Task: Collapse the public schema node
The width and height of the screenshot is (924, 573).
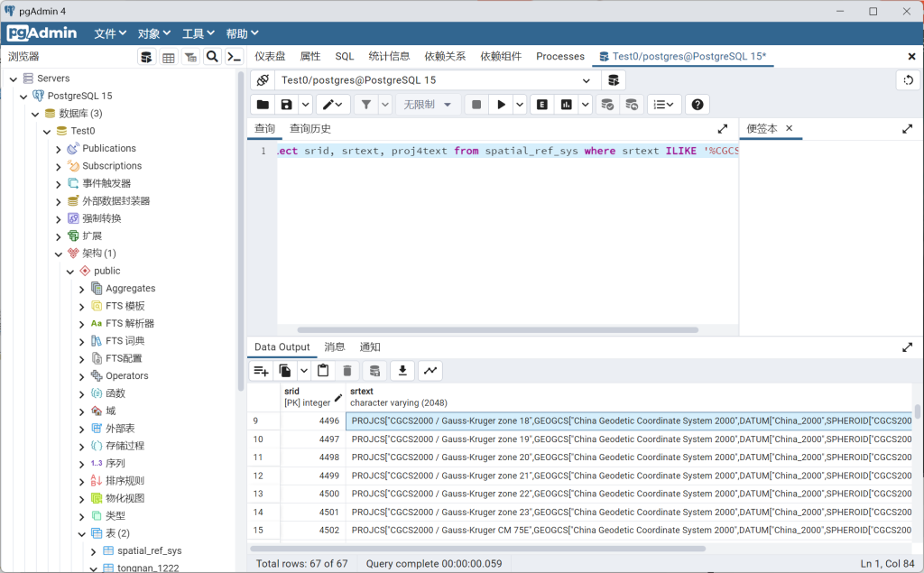Action: tap(70, 272)
